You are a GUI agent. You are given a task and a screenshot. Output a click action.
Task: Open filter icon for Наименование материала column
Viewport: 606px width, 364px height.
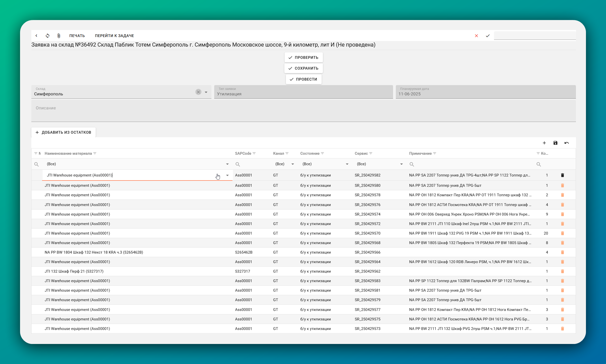tap(95, 153)
